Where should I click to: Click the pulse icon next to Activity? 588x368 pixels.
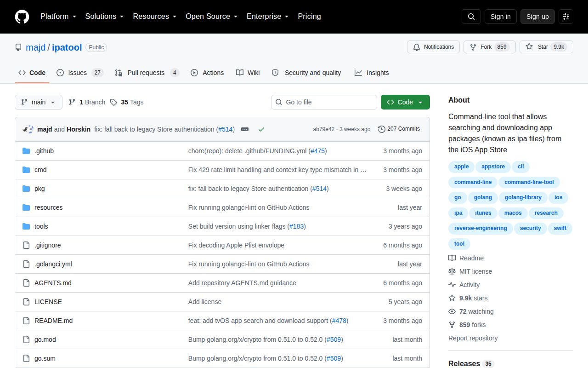pos(452,285)
